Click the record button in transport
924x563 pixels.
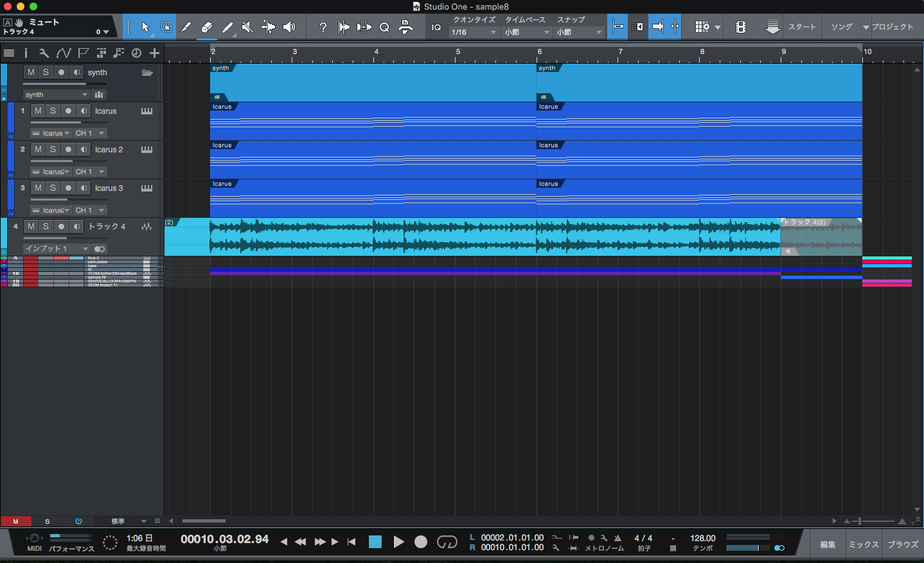tap(421, 542)
